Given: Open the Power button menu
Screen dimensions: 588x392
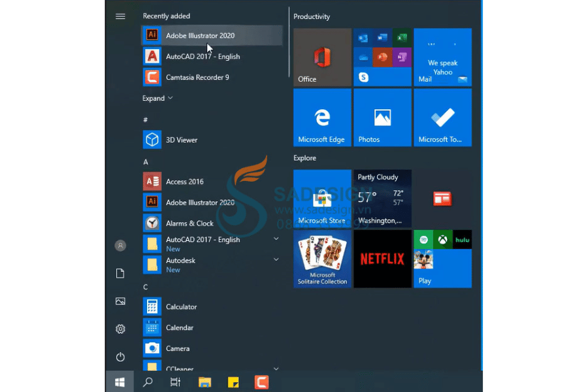Looking at the screenshot, I should pyautogui.click(x=120, y=357).
